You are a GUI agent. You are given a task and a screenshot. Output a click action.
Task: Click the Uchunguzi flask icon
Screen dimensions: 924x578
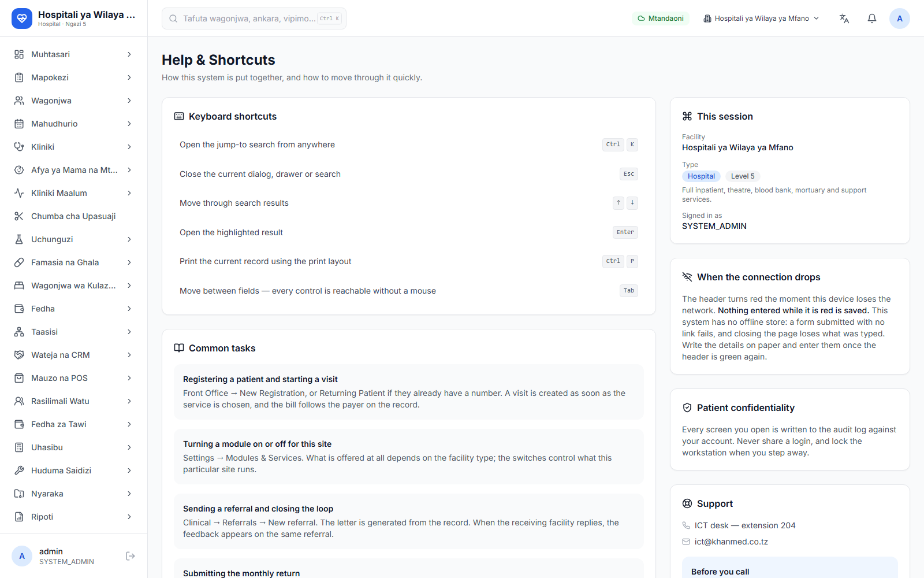pos(19,239)
